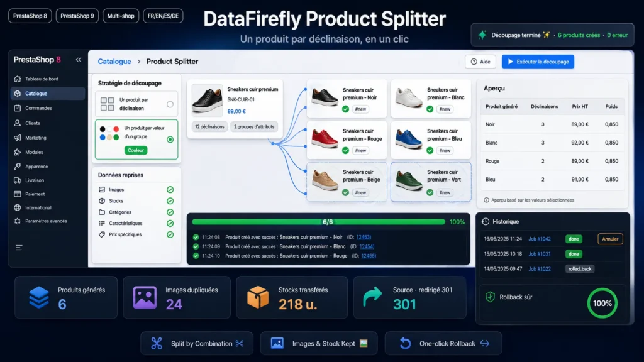Click the Livraison truck icon
Viewport: 644px width, 362px height.
point(17,180)
